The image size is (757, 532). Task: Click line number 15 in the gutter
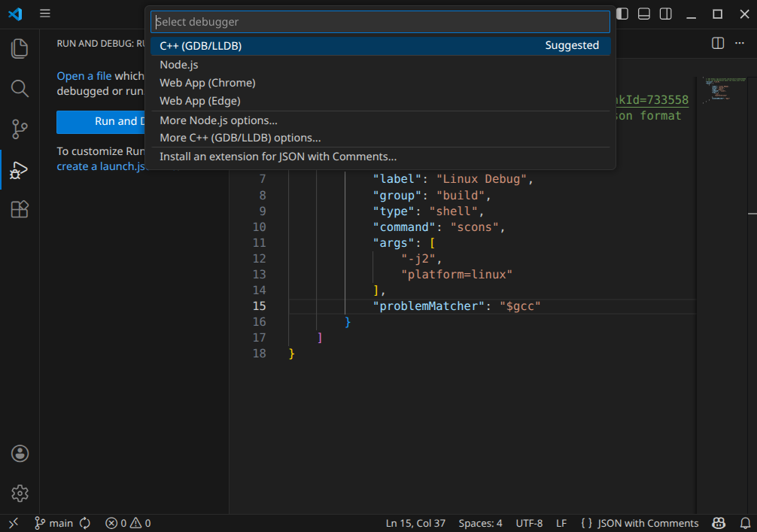(x=260, y=306)
